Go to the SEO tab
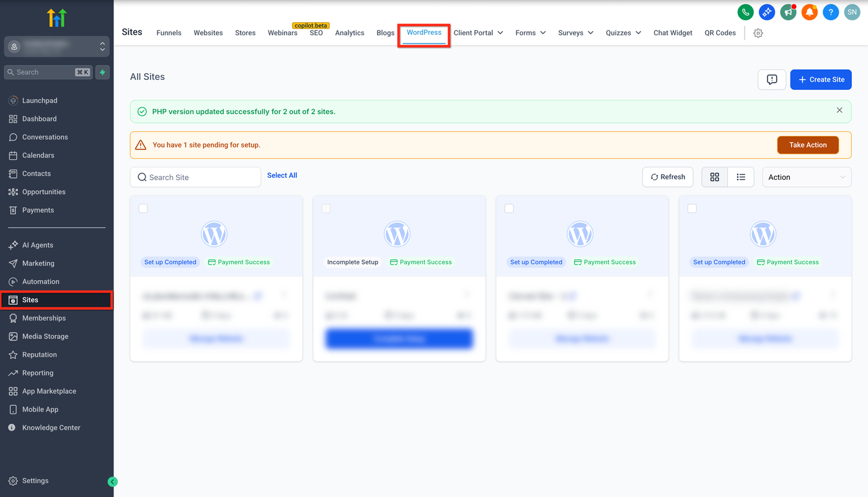Screen dimensions: 868x497 point(316,33)
